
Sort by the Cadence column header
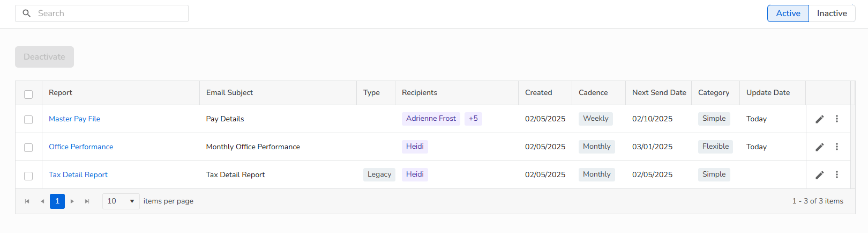[593, 92]
